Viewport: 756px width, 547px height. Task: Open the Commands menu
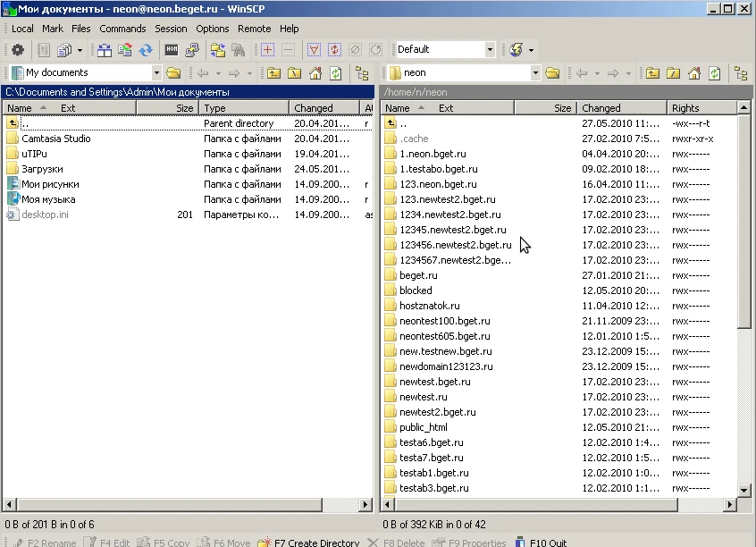point(122,29)
